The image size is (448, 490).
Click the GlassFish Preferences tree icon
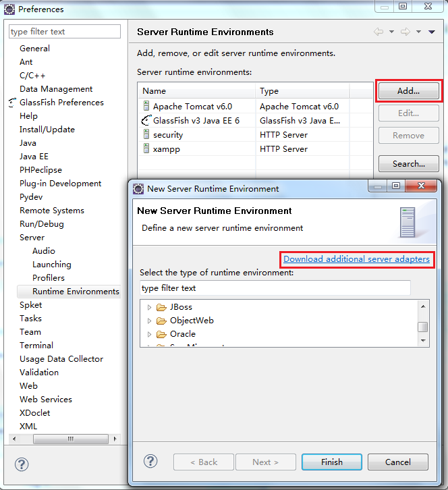(x=12, y=103)
